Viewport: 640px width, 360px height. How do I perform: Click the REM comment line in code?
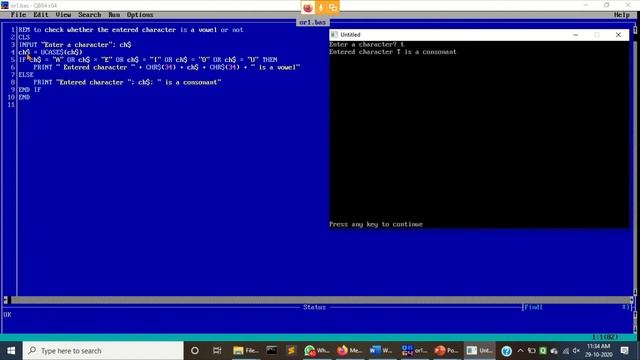(131, 30)
